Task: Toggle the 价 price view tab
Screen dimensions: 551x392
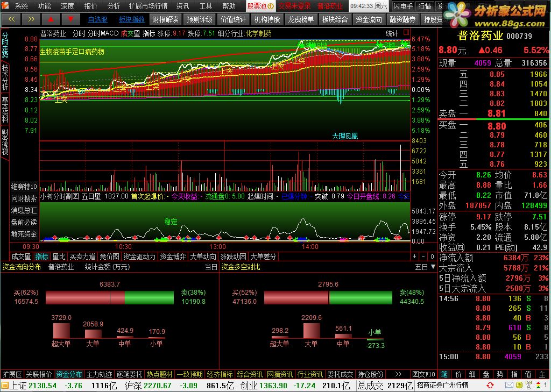Action: pos(458,374)
